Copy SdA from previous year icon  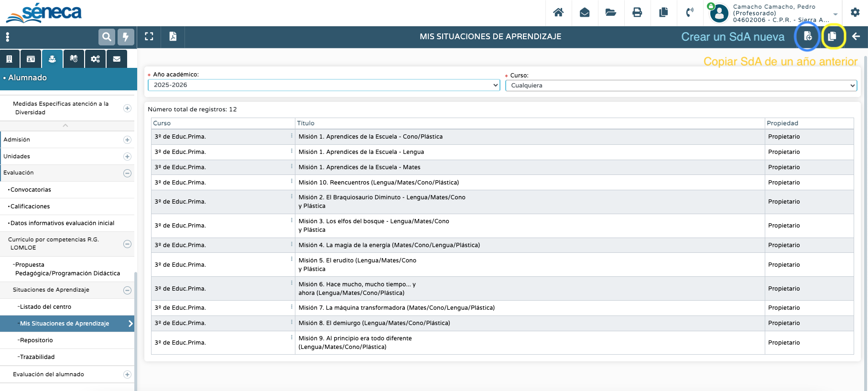[x=833, y=36]
